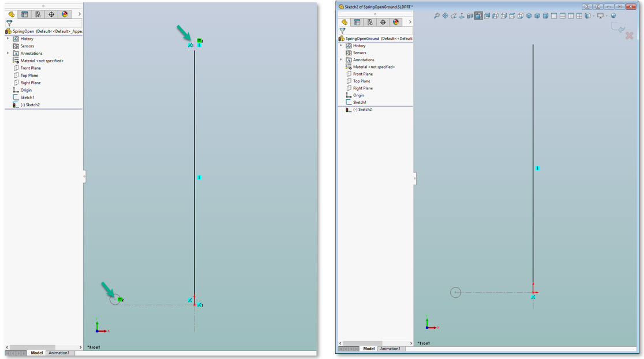The width and height of the screenshot is (644, 359).
Task: Click the DisplayManager pie-chart tab icon
Action: click(395, 21)
